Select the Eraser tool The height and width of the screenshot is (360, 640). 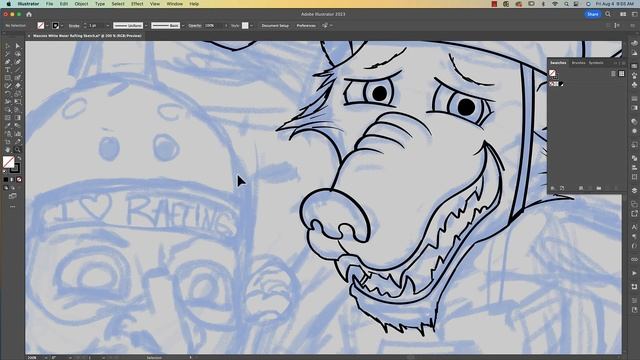pos(18,86)
